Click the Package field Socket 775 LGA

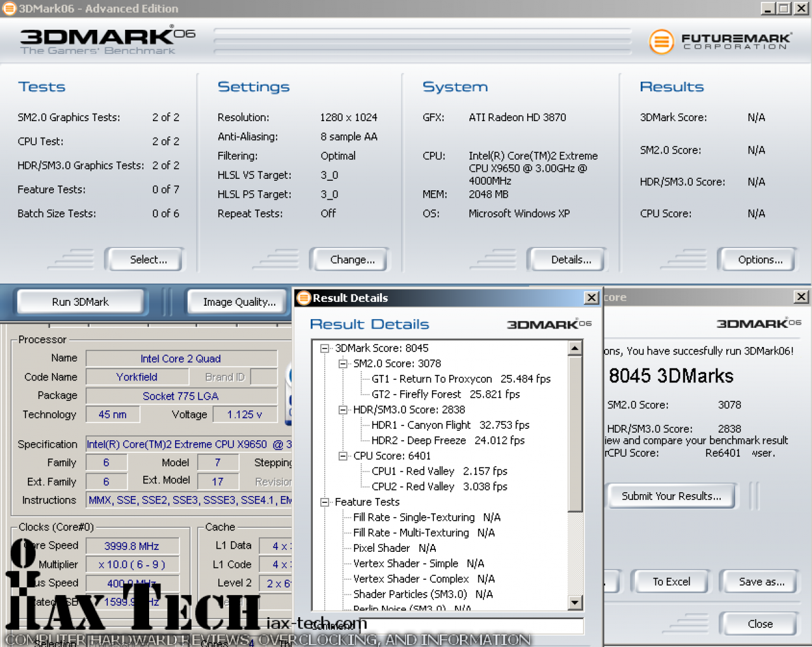(x=181, y=396)
